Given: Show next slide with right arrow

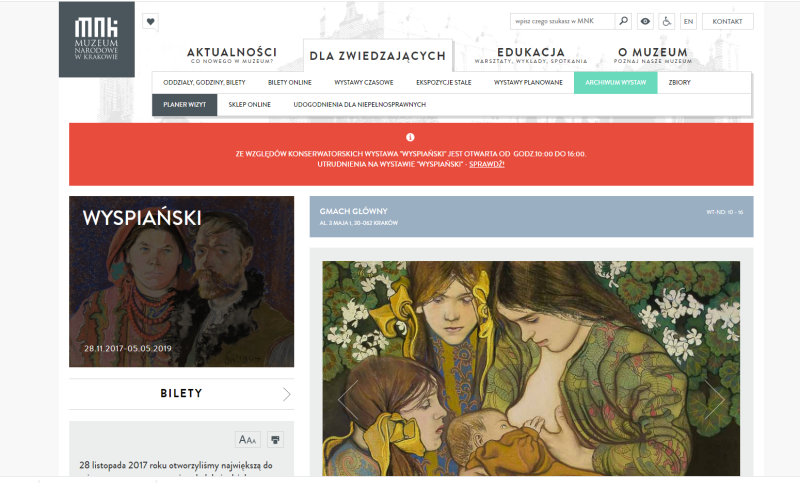Looking at the screenshot, I should 715,399.
